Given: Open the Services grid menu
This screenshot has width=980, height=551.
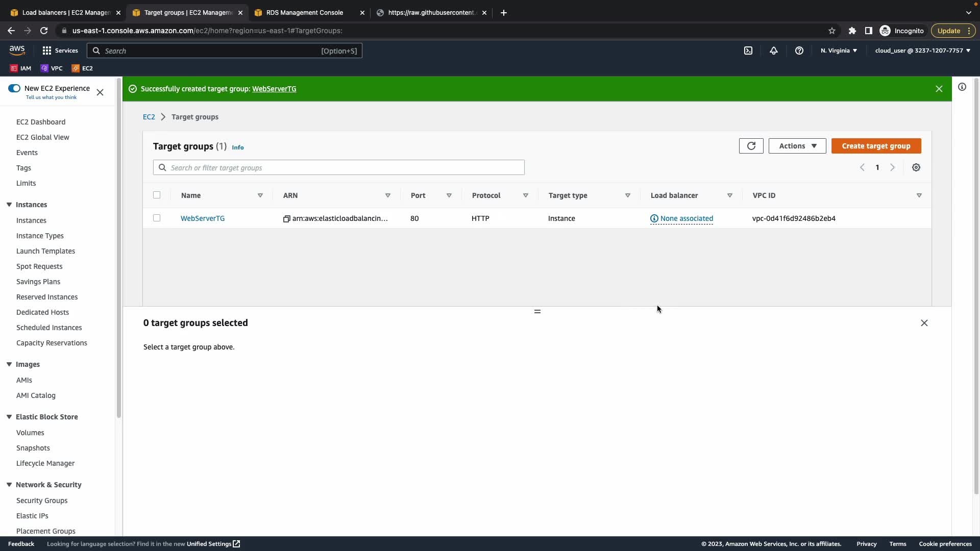Looking at the screenshot, I should pos(47,51).
